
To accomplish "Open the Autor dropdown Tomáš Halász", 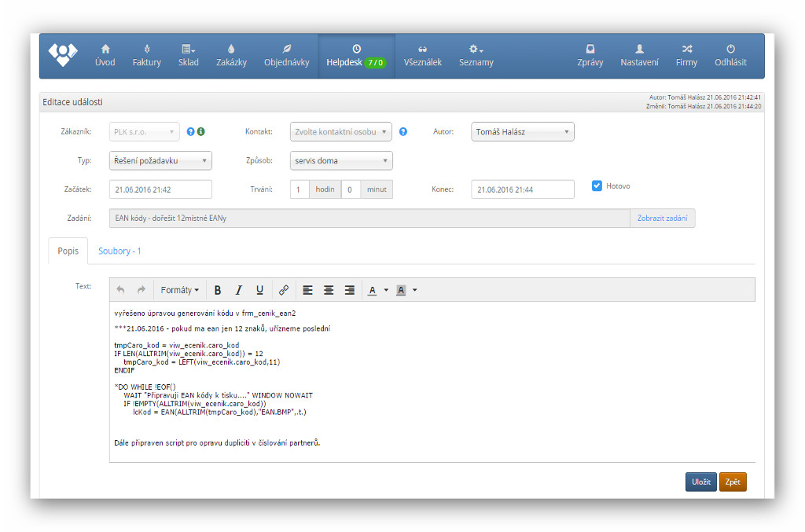I will tap(522, 132).
